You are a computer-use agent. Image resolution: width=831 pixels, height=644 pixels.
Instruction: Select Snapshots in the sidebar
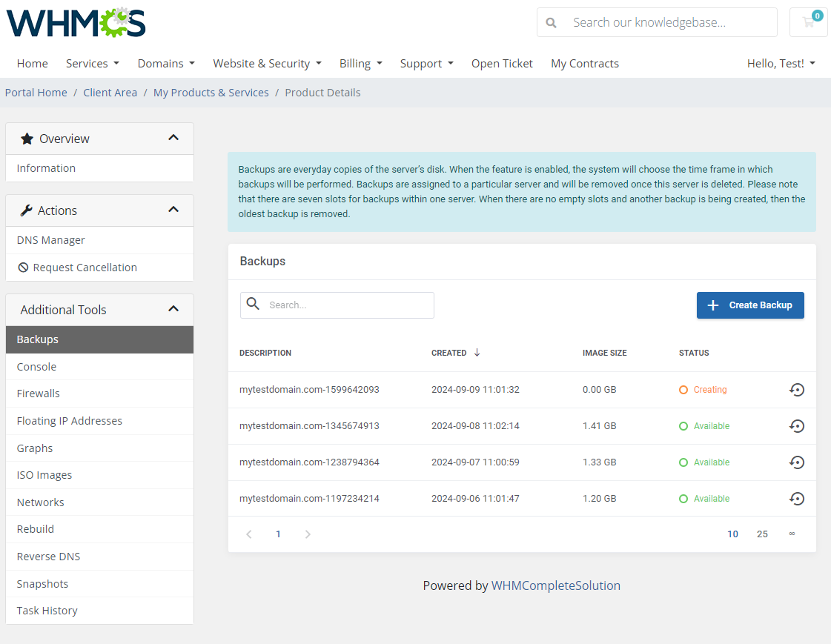coord(42,584)
